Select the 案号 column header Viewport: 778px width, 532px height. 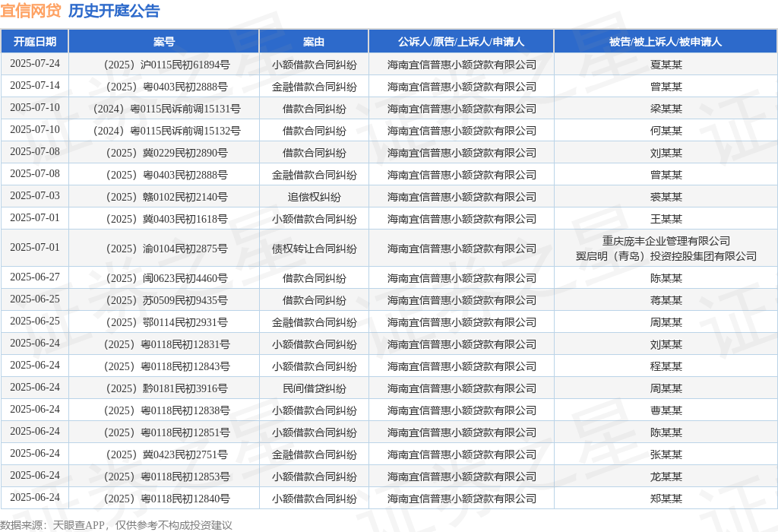coord(164,42)
